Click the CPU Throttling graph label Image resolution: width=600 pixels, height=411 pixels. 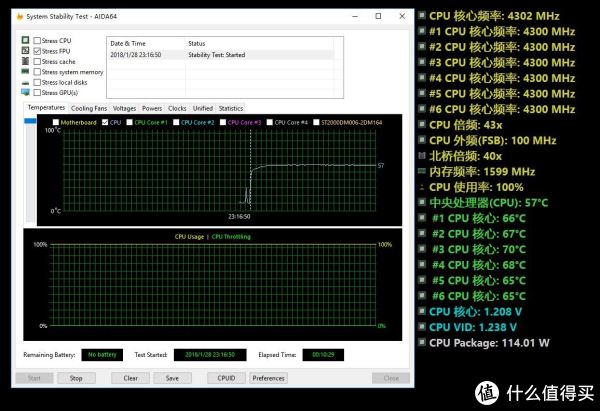(231, 237)
